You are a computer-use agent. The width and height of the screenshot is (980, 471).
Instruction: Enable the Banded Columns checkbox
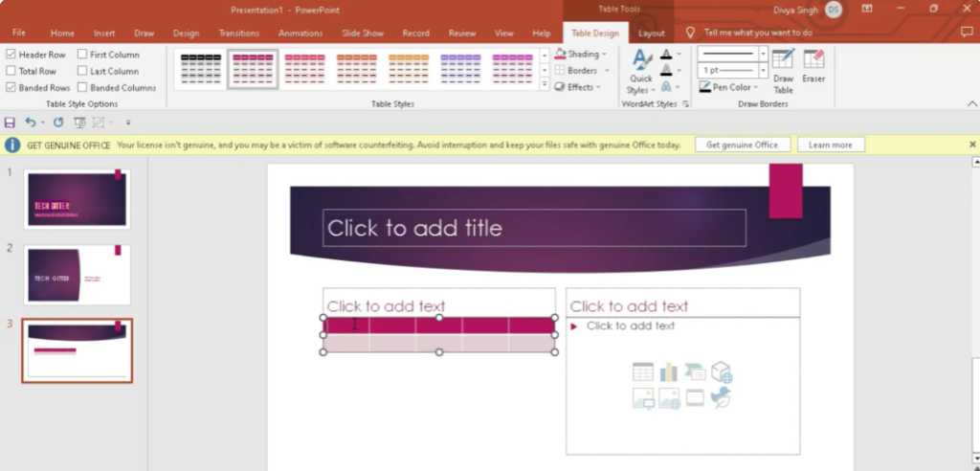(83, 87)
